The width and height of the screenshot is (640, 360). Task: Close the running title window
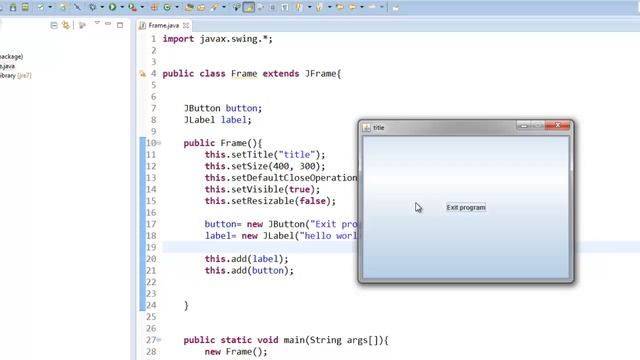[x=558, y=125]
